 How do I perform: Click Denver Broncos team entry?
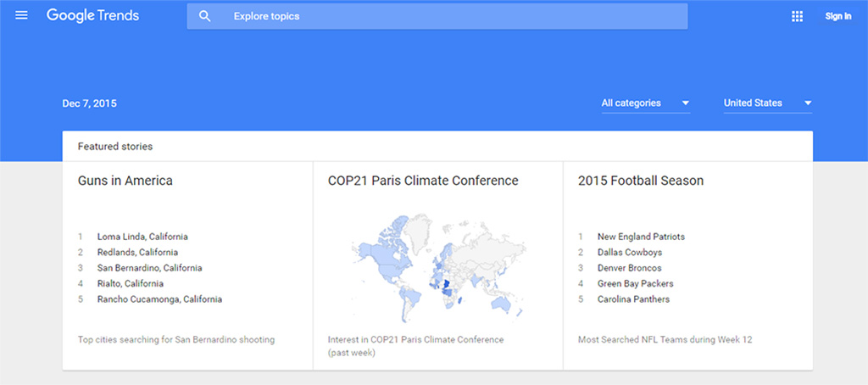point(629,268)
